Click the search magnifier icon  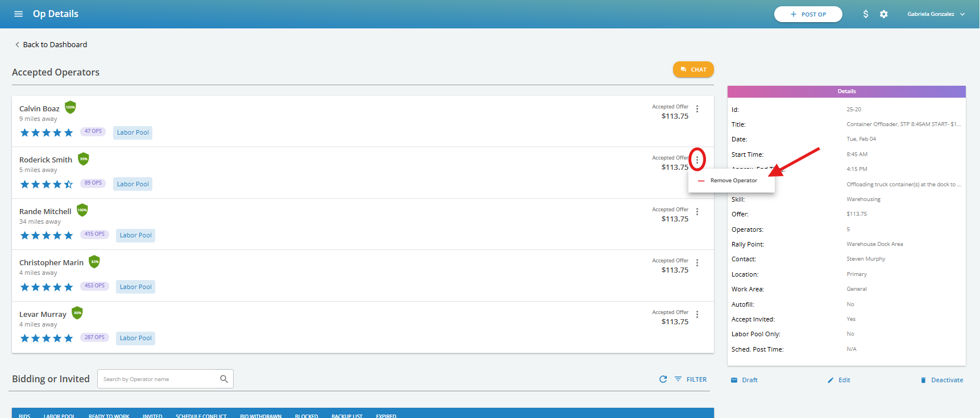coord(224,379)
